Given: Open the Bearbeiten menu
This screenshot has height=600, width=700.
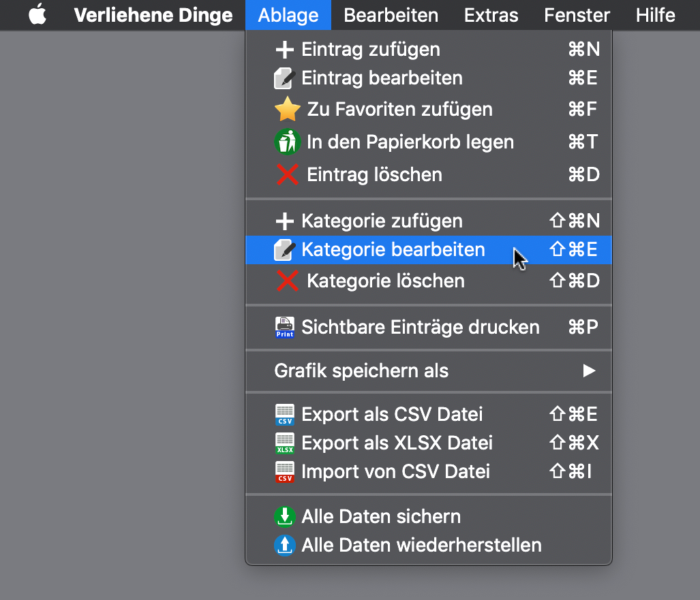Looking at the screenshot, I should tap(391, 15).
